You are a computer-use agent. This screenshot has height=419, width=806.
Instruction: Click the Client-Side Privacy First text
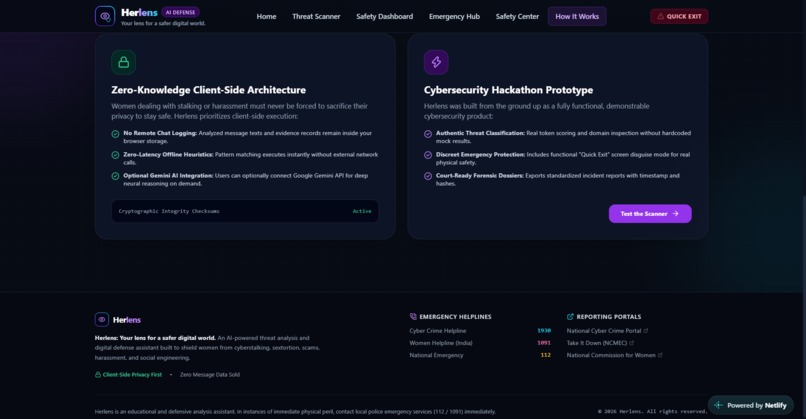132,375
